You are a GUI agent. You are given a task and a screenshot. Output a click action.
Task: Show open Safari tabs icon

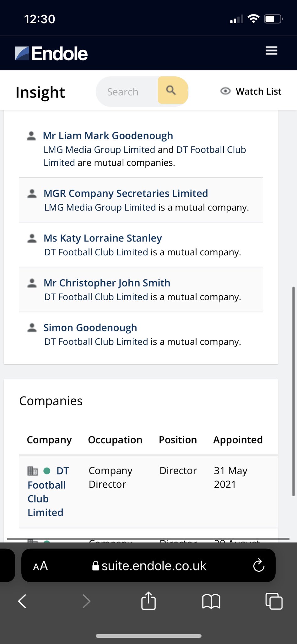click(x=274, y=601)
